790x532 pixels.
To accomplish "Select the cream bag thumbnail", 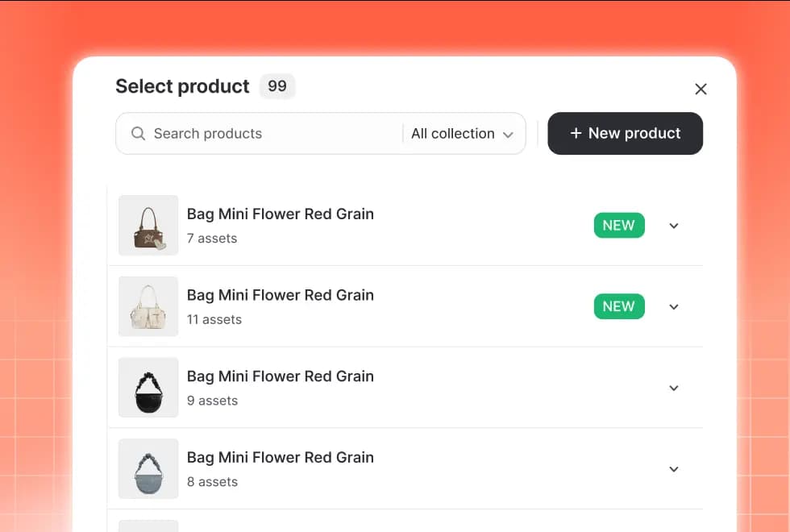I will [148, 306].
